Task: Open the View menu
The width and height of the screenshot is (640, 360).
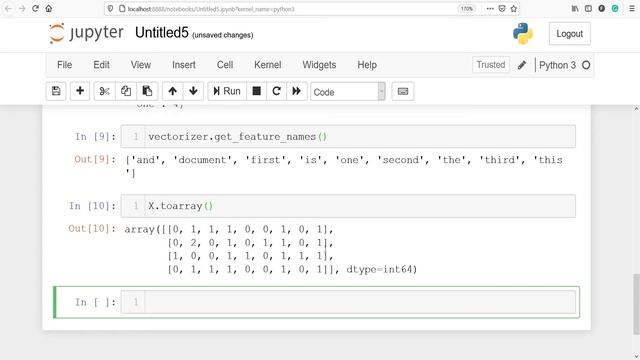Action: (x=141, y=65)
